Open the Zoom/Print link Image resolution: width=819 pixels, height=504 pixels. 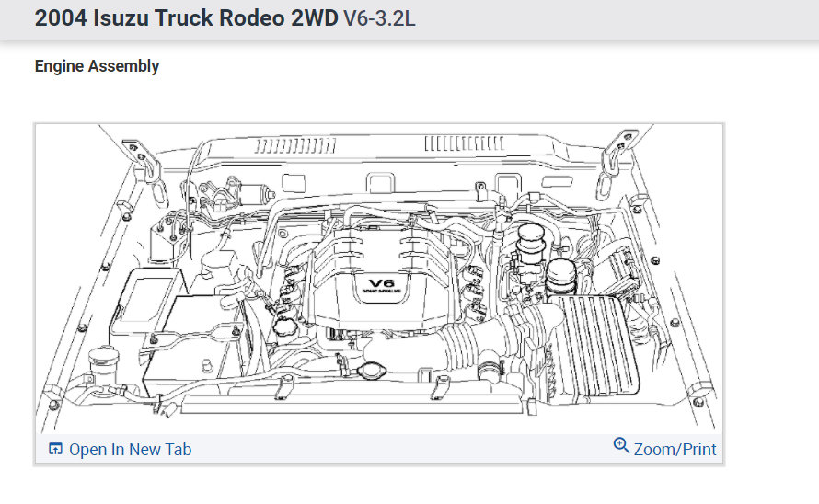click(x=675, y=450)
